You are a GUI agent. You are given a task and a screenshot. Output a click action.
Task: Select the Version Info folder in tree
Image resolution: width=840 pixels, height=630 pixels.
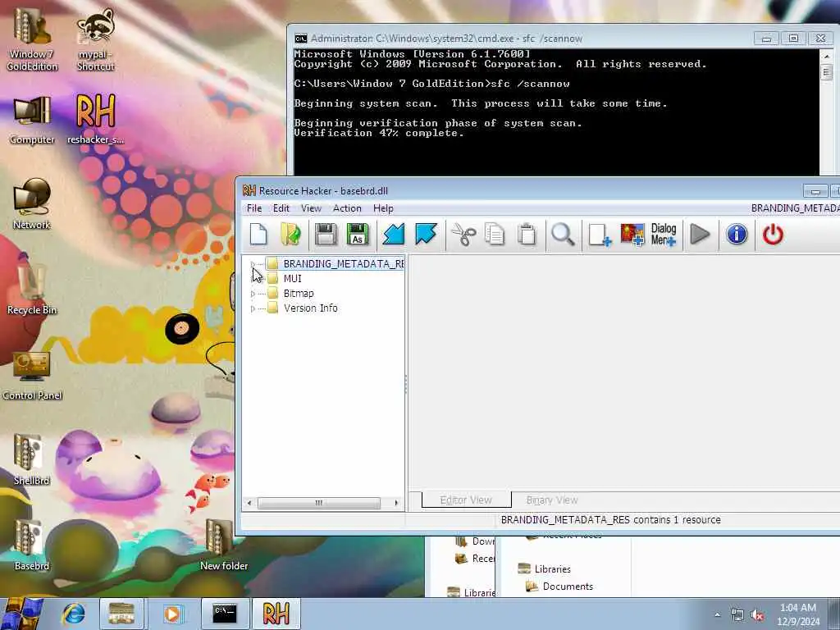pos(311,308)
